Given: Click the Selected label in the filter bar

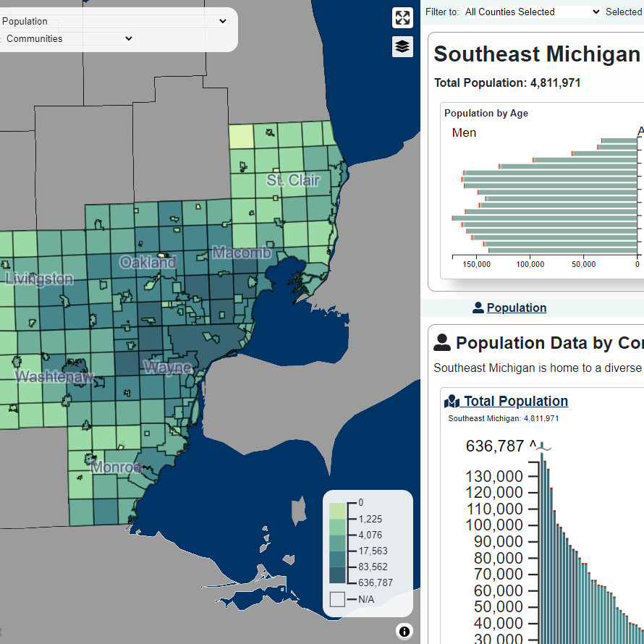Looking at the screenshot, I should coord(623,12).
